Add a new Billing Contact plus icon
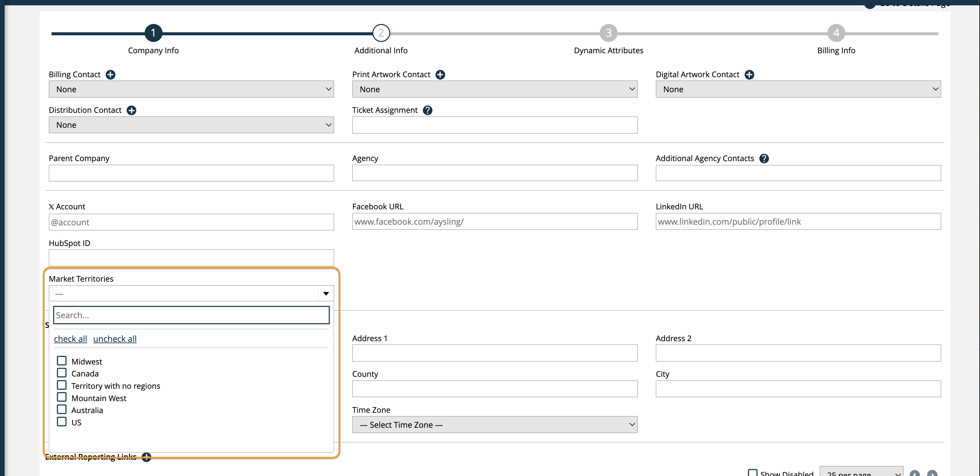 click(110, 75)
